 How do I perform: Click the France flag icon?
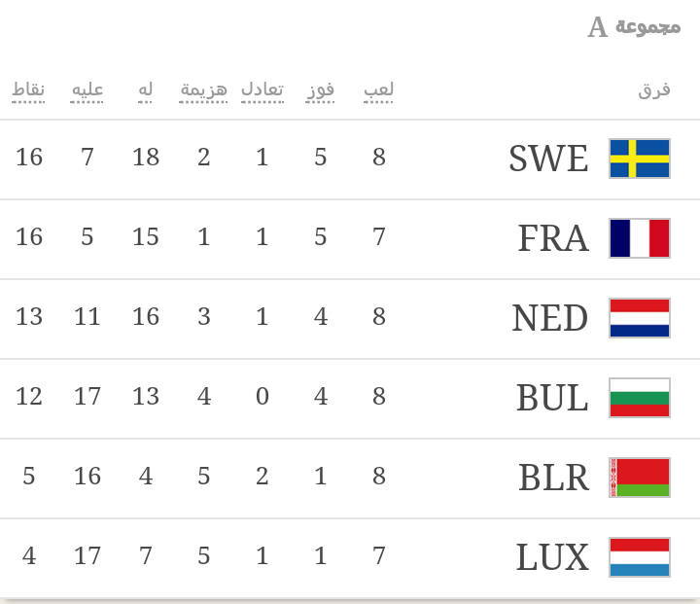pos(639,238)
